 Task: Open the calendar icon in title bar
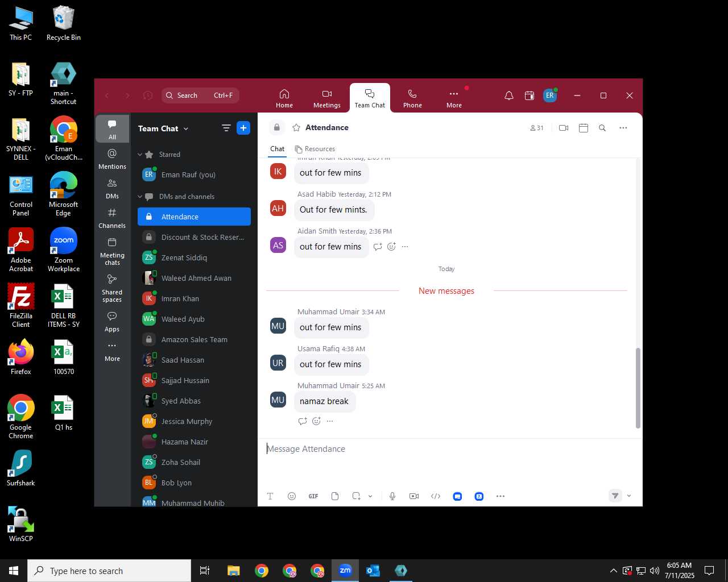click(530, 95)
